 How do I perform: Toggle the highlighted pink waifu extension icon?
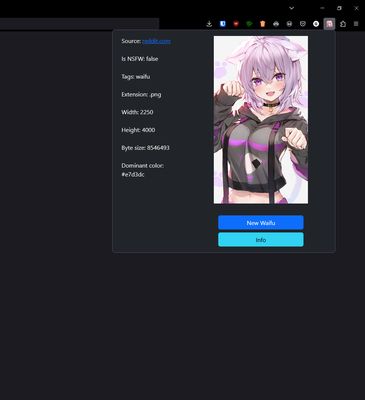[x=329, y=24]
